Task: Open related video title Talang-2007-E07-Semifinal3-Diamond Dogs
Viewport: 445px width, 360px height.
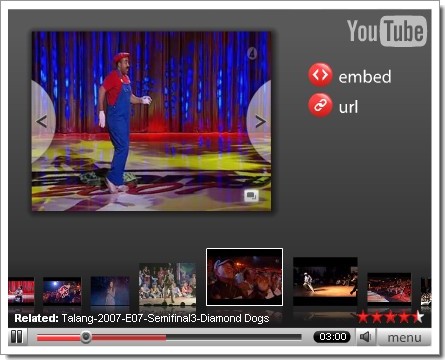Action: (165, 318)
